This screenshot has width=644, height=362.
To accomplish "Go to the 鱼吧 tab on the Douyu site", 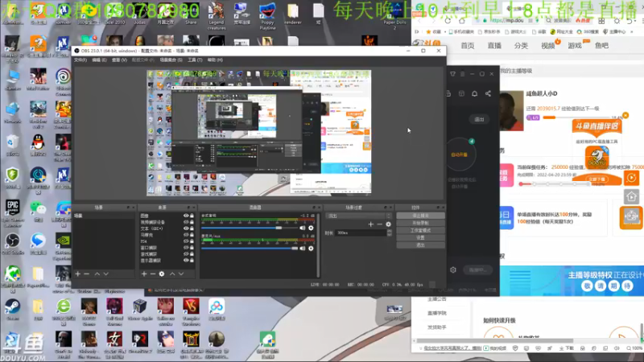I will [601, 46].
